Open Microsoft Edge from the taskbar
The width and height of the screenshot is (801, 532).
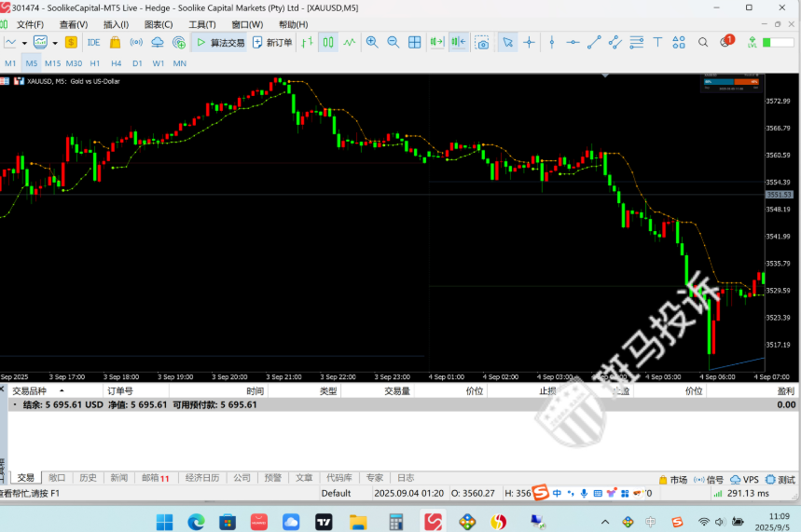click(196, 521)
